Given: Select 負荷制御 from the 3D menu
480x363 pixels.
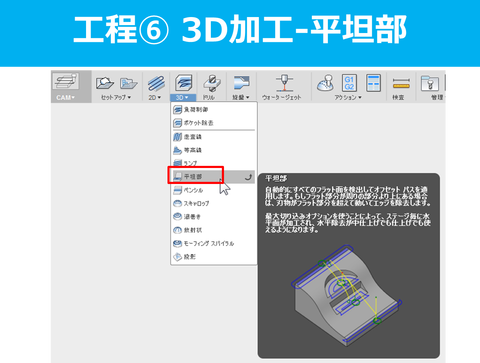Looking at the screenshot, I should [x=214, y=109].
